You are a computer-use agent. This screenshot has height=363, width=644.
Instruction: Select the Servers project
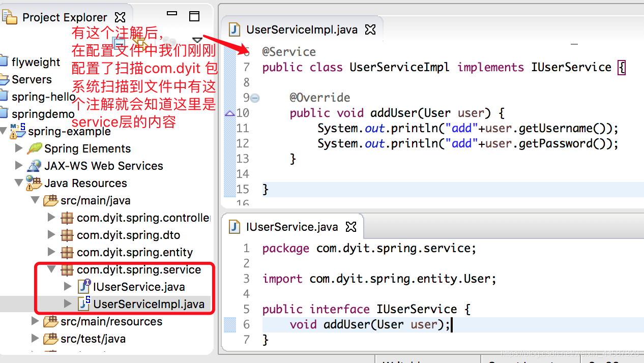coord(32,79)
